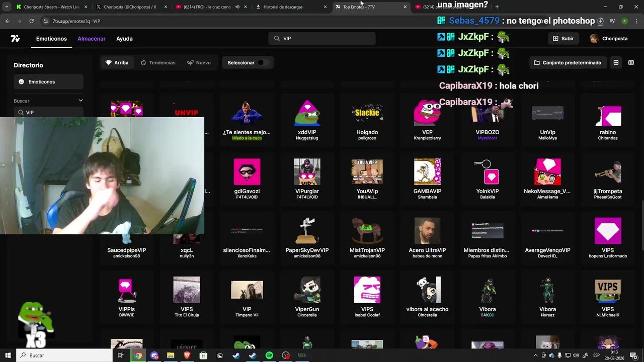This screenshot has width=644, height=362.
Task: Reload the page with the refresh icon
Action: (31, 21)
